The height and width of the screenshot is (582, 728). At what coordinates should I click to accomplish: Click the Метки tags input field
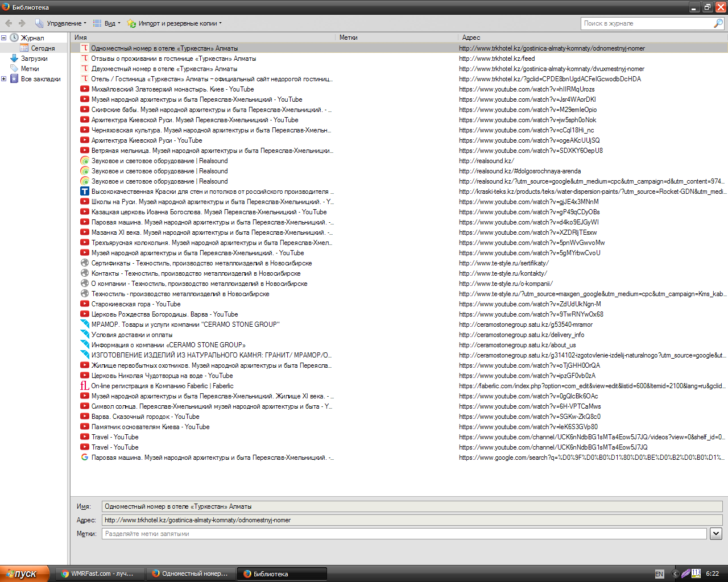pyautogui.click(x=404, y=534)
